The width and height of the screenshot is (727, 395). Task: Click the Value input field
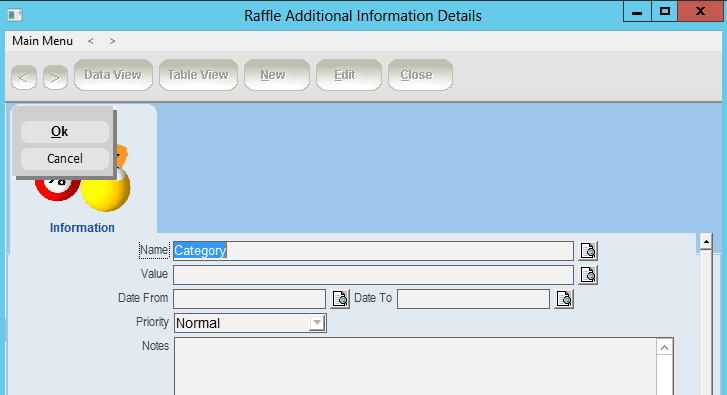pyautogui.click(x=373, y=275)
